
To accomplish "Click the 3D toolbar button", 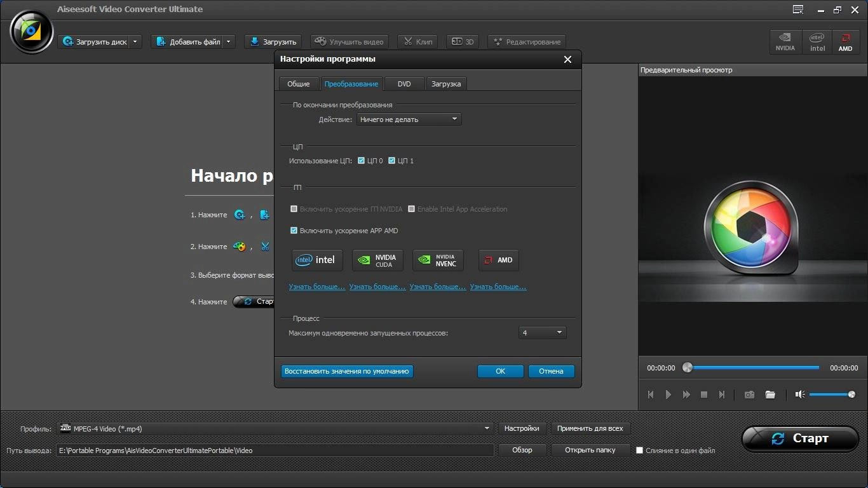I will coord(463,42).
